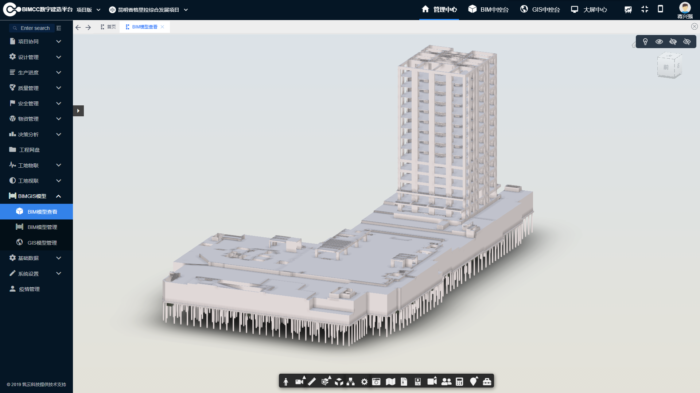
Task: Click the toolbox icon in bottom toolbar
Action: point(487,381)
